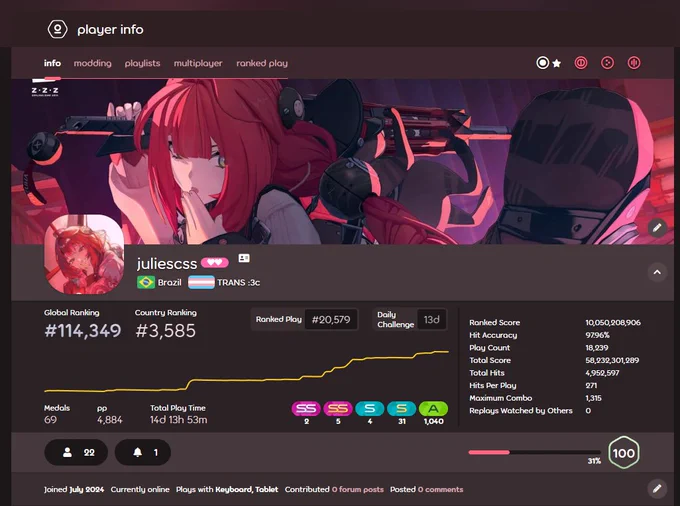Click the Total Play Time 14d 13h 53m

(179, 420)
